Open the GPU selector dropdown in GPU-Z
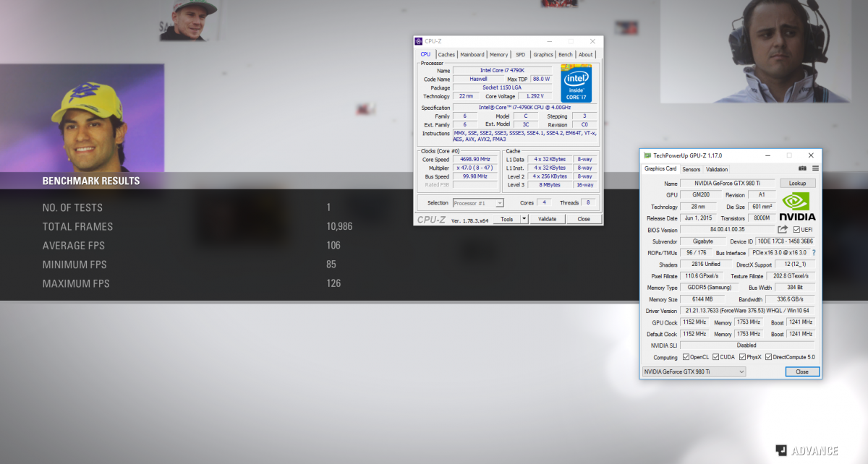Screen dimensions: 868x464 coord(693,371)
